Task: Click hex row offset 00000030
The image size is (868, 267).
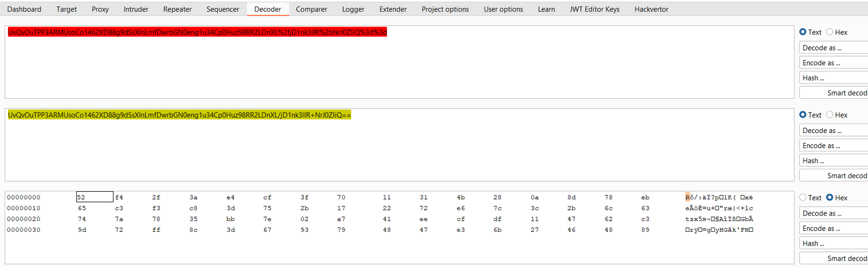Action: [24, 230]
